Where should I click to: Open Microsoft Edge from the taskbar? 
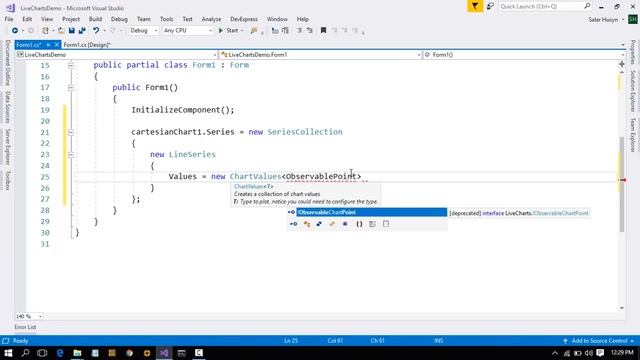pyautogui.click(x=60, y=353)
